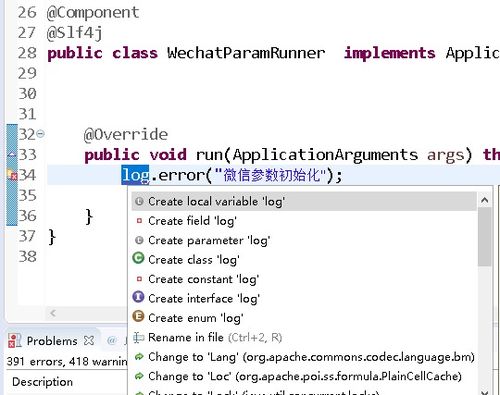Click the Problems view icon
The width and height of the screenshot is (500, 395).
tap(14, 341)
